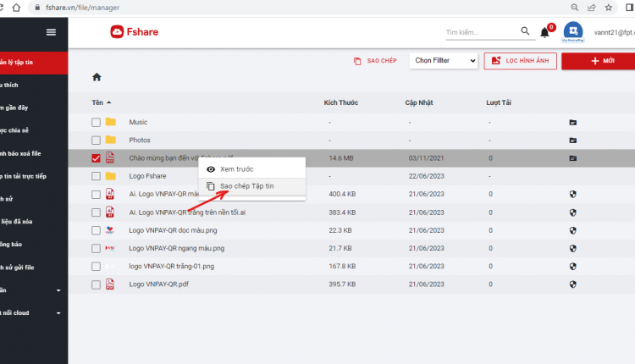Toggle the hamburger menu icon

[51, 32]
